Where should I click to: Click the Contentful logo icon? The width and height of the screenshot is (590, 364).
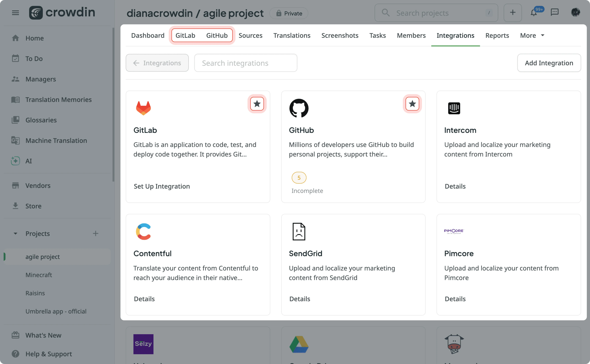click(x=143, y=231)
